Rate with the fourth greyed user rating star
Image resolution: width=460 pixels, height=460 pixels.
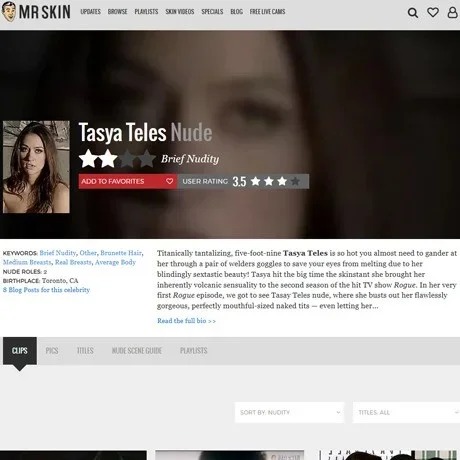(x=295, y=181)
